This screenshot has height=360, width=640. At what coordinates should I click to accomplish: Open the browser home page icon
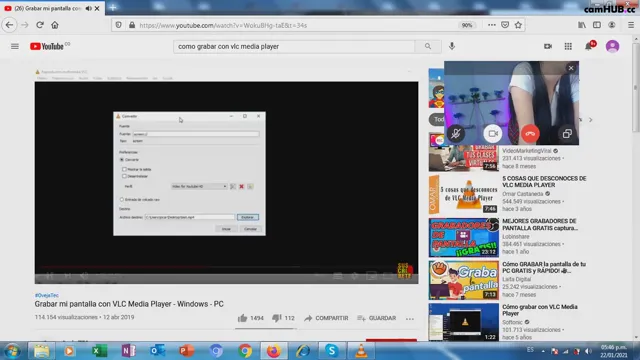(55, 25)
